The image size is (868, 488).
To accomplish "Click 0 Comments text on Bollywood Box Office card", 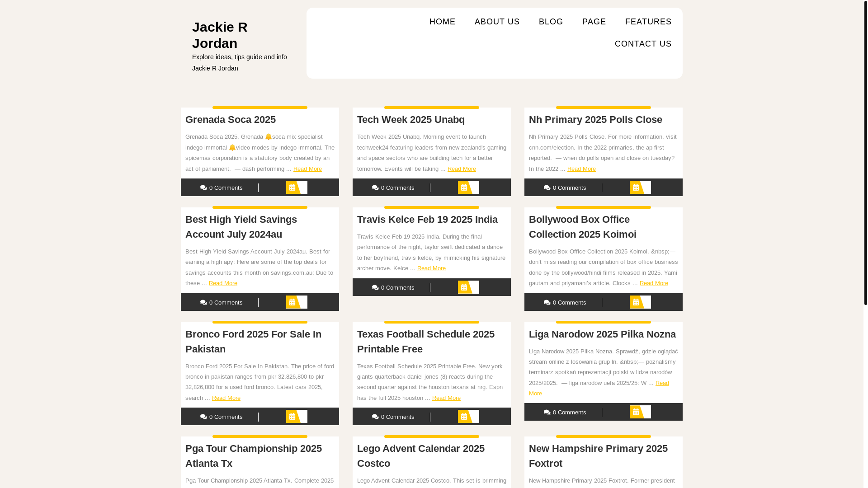I will coord(569,303).
